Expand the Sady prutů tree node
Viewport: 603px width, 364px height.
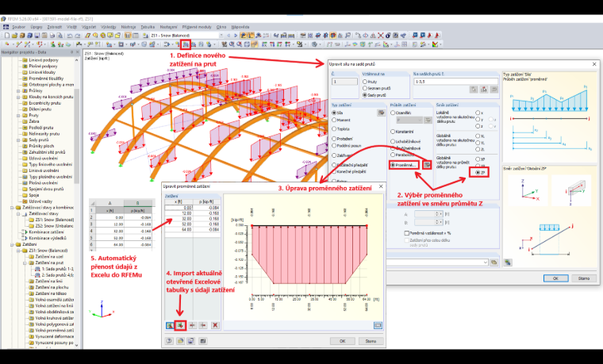pos(18,140)
